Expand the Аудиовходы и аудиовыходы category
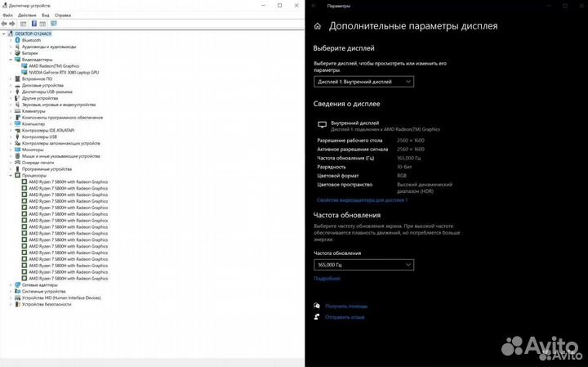This screenshot has height=367, width=588. coord(11,47)
